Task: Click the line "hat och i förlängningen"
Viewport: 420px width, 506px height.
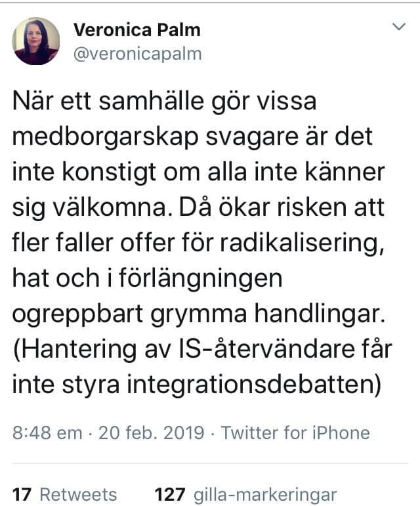Action: coord(147,278)
